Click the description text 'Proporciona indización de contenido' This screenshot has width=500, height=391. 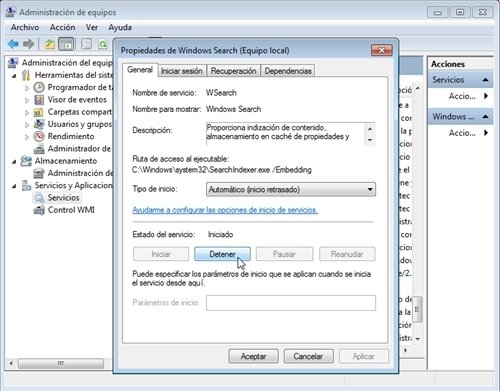[x=266, y=128]
